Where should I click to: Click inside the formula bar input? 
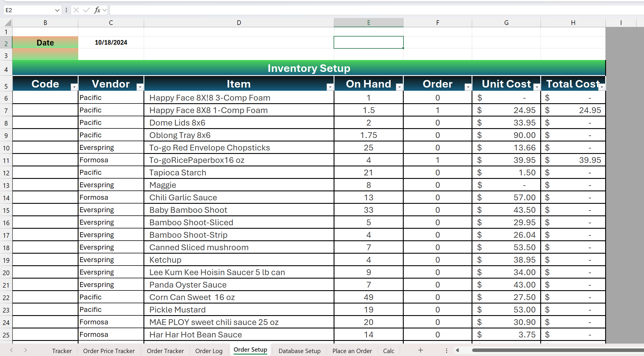click(x=377, y=10)
